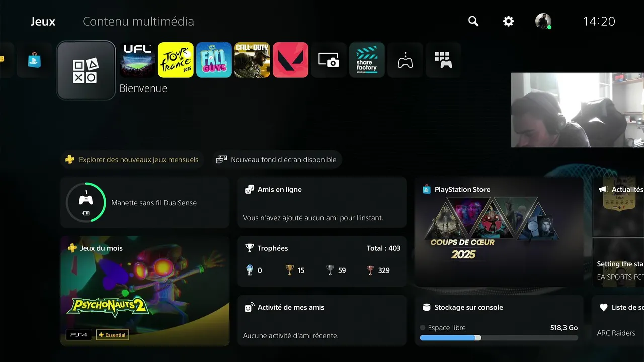Click the Amis en ligne friends icon
The height and width of the screenshot is (362, 644).
249,190
